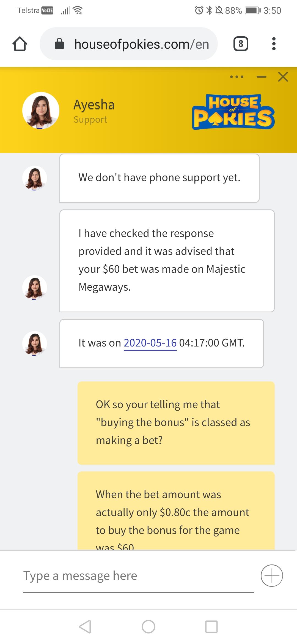
Task: Tap the avatar beside phone support message
Action: click(x=35, y=178)
